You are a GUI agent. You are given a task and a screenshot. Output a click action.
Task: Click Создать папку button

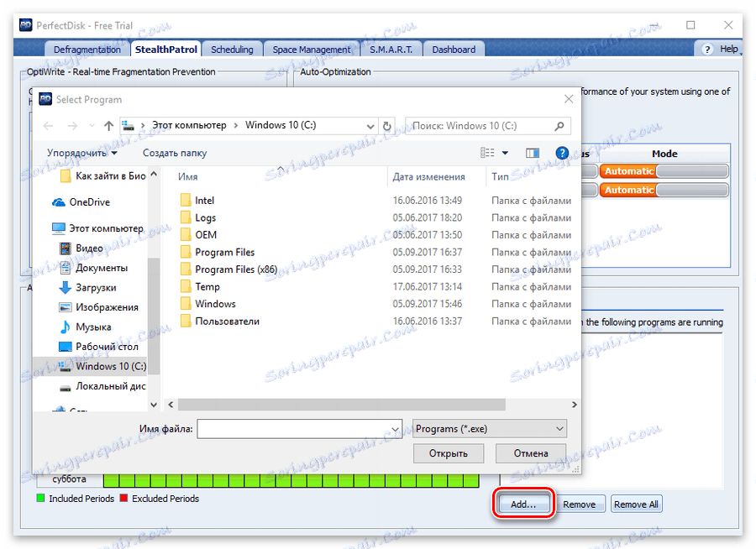[x=175, y=153]
